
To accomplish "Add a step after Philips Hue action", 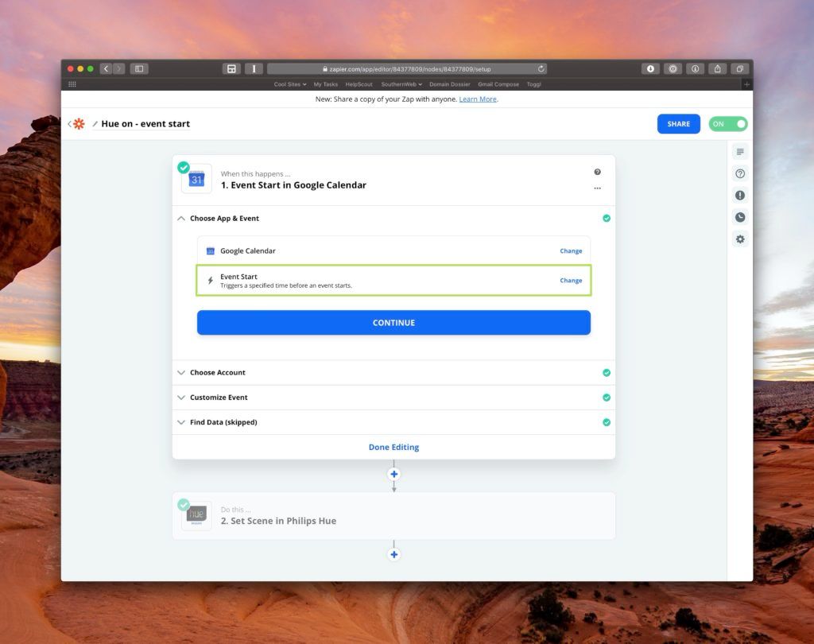I will [393, 554].
